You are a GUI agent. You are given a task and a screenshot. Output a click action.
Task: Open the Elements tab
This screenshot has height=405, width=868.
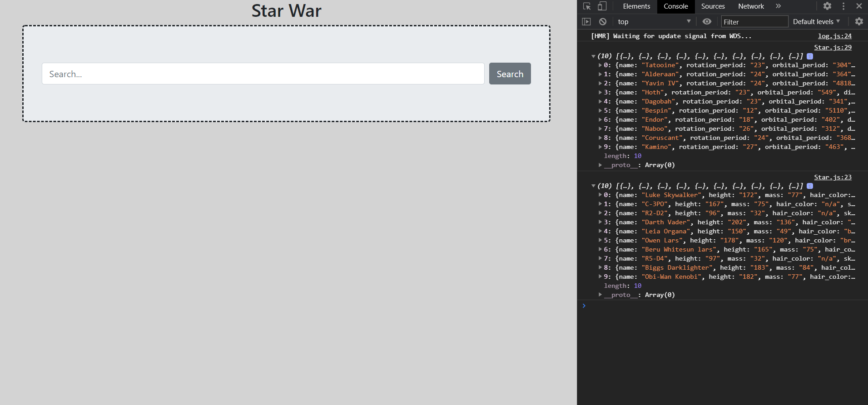click(x=636, y=6)
